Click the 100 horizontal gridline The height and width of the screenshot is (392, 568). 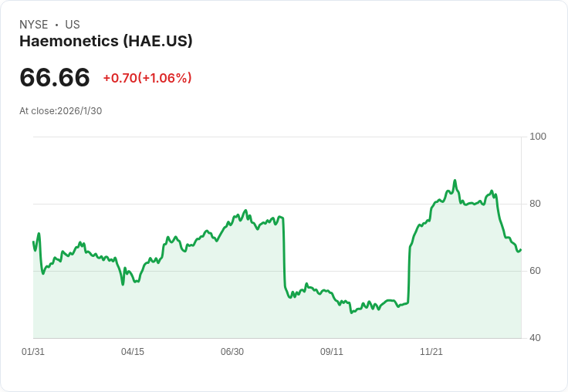[x=278, y=137]
